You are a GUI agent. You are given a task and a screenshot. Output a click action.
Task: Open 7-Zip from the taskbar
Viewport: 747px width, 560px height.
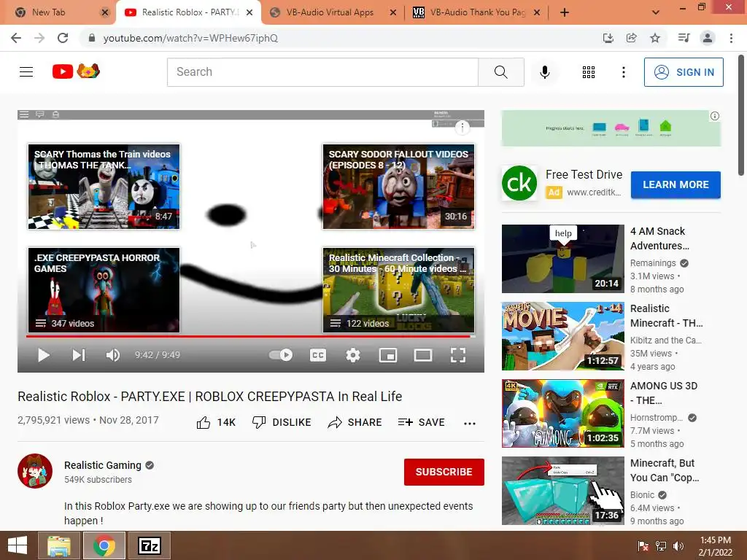(150, 545)
